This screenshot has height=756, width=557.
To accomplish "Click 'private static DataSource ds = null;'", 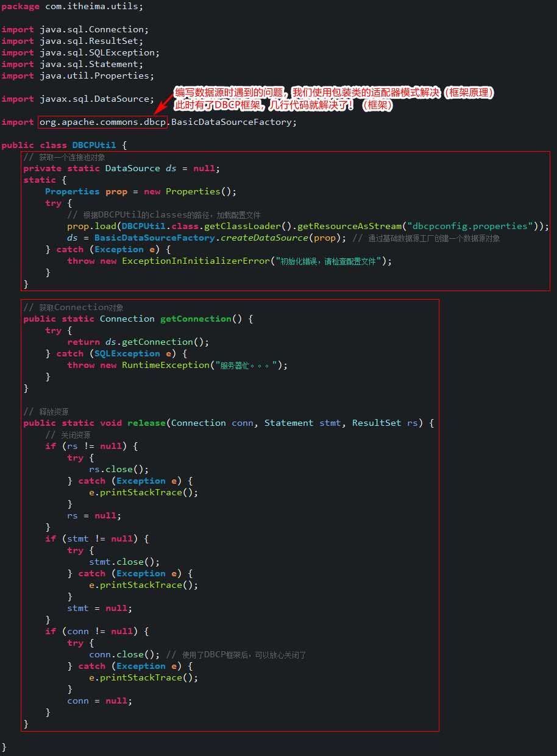I will pyautogui.click(x=122, y=168).
